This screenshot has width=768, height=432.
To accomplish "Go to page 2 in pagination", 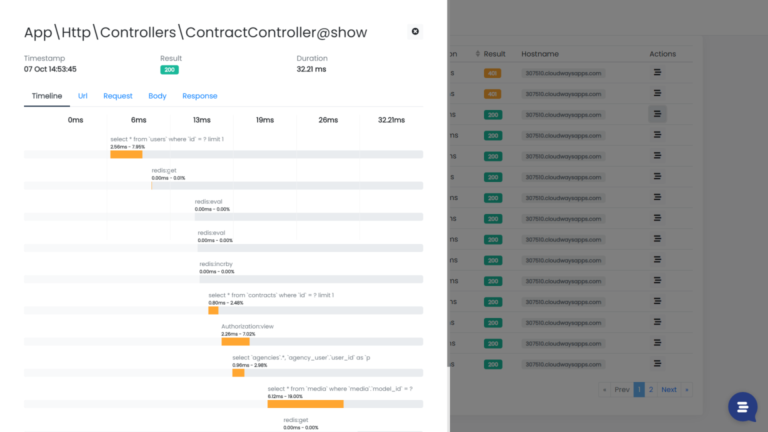I will click(651, 390).
